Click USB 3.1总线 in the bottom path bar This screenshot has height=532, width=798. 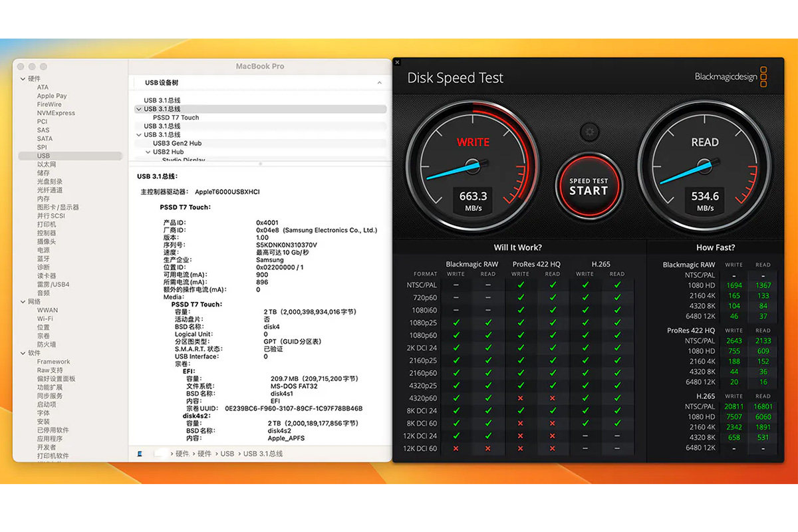click(x=263, y=454)
